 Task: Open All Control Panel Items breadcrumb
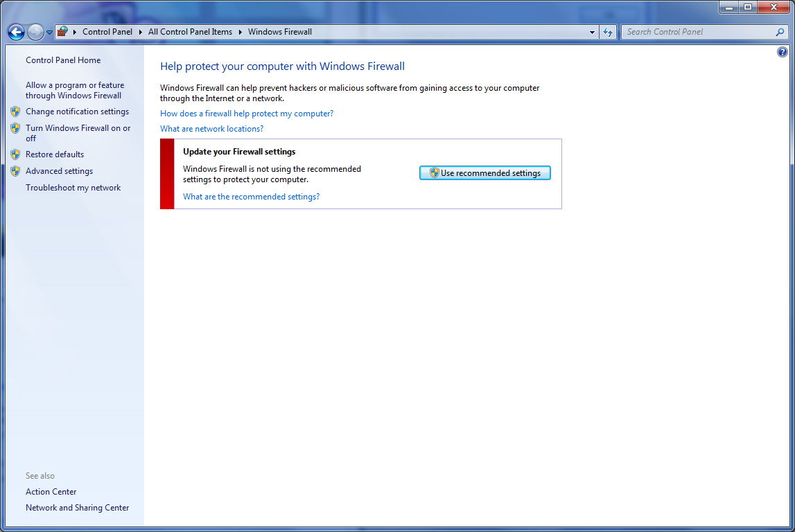click(x=190, y=32)
